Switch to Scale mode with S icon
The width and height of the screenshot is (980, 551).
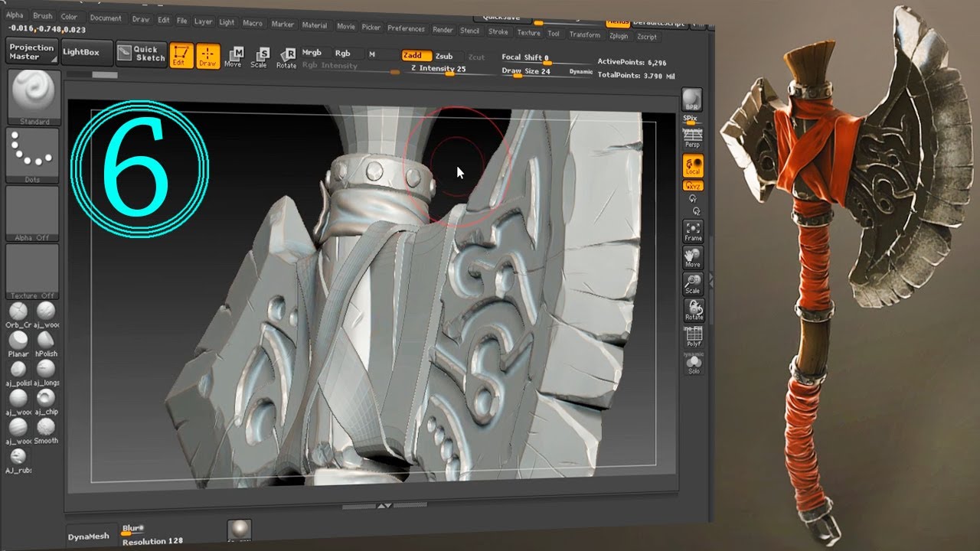[260, 57]
